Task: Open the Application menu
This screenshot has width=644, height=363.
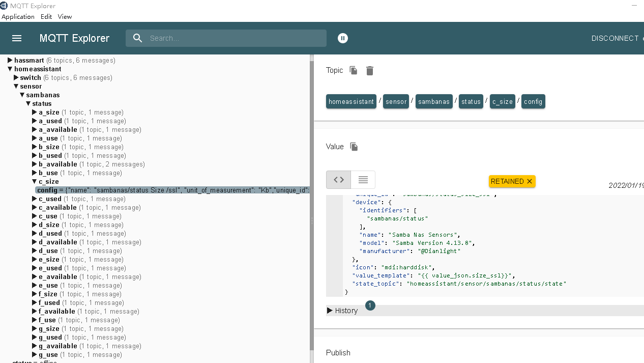Action: pyautogui.click(x=18, y=16)
